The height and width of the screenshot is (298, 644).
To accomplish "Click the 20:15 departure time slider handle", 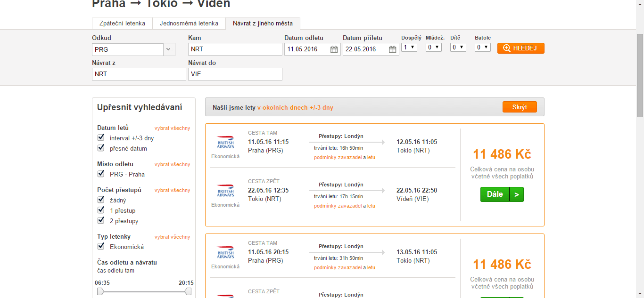I will [188, 292].
